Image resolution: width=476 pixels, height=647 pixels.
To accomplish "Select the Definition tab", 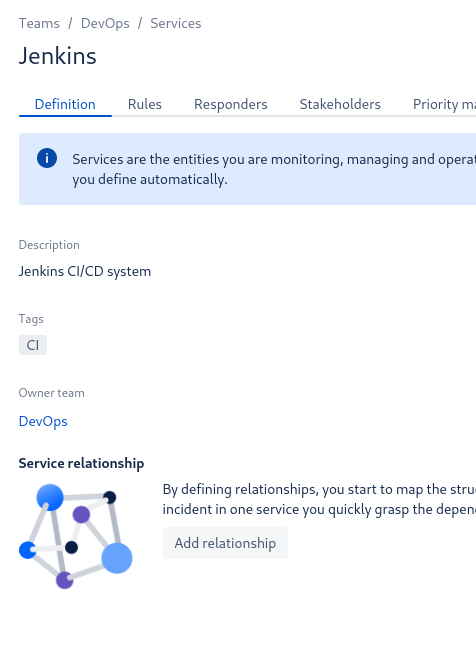I will [65, 104].
